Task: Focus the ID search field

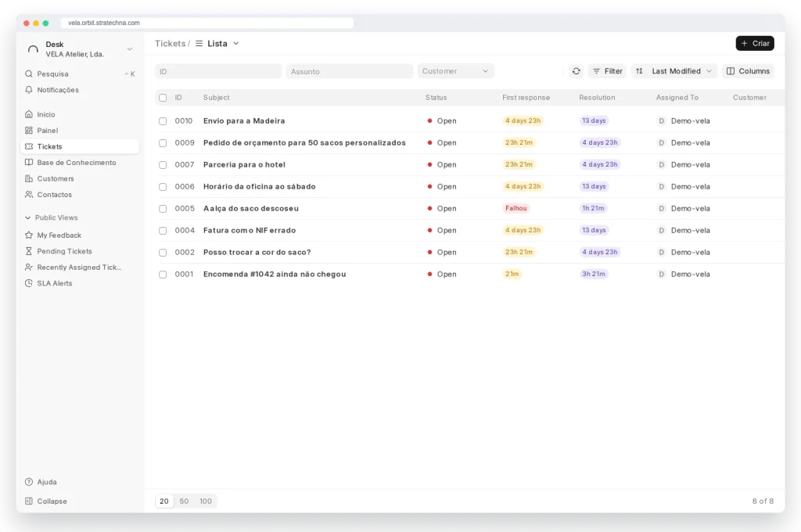Action: [x=218, y=71]
